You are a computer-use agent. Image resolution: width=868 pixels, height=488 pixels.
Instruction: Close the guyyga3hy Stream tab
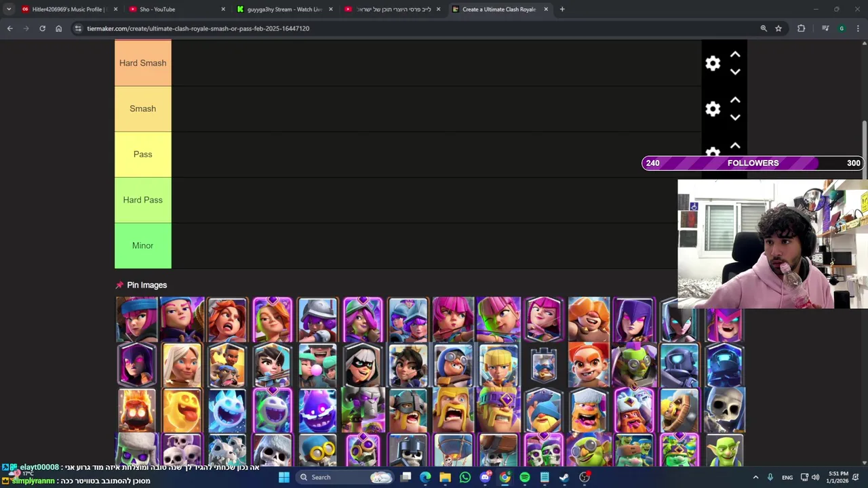coord(331,9)
